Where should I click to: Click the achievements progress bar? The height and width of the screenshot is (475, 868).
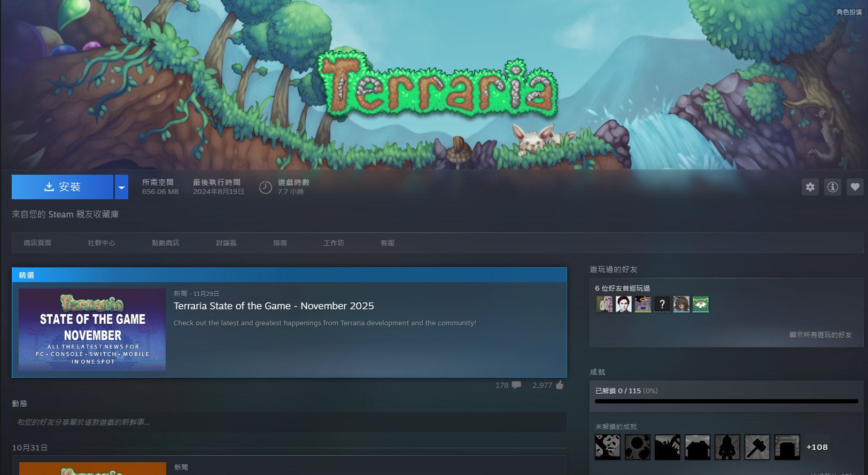726,401
